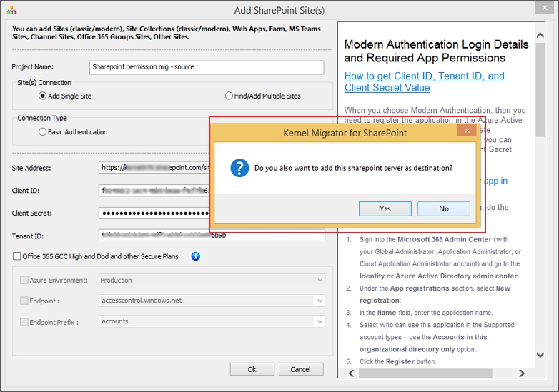Close the Add SharePoint Site(s) window
This screenshot has width=559, height=392.
pos(545,7)
